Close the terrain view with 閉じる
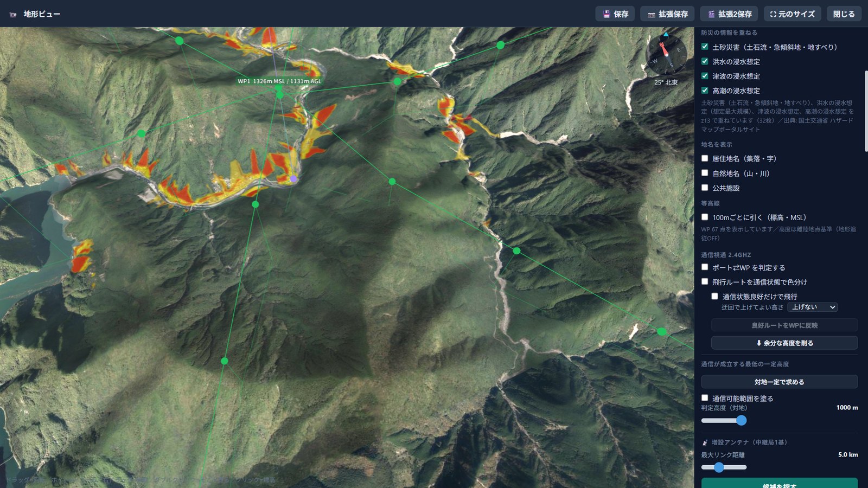The height and width of the screenshot is (488, 868). coord(844,14)
